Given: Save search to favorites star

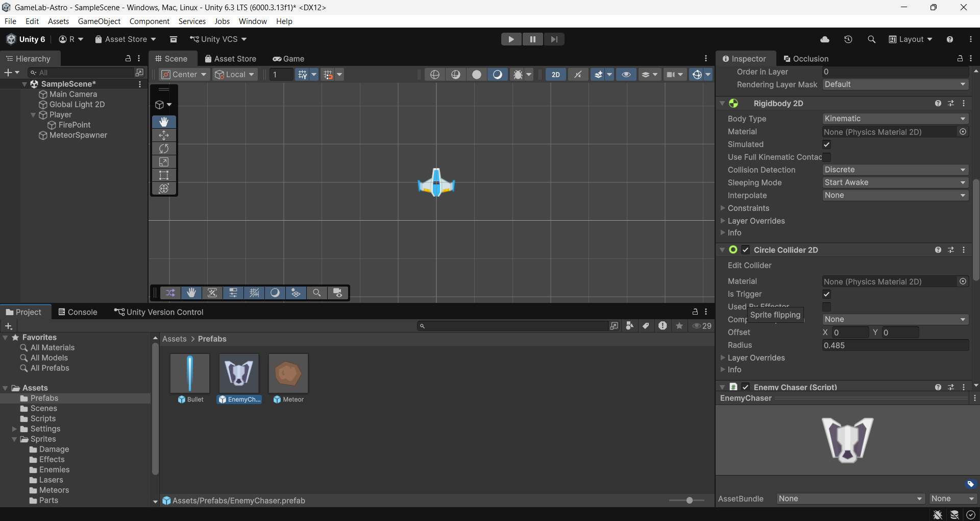Looking at the screenshot, I should pos(679,326).
